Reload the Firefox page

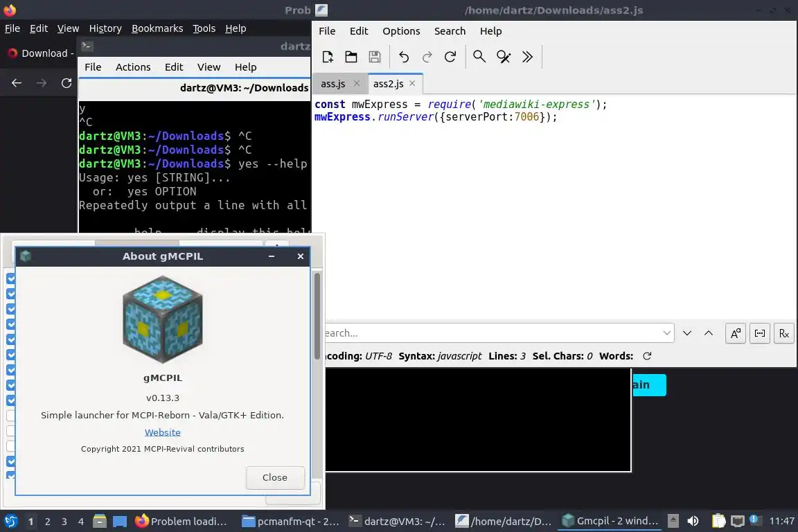click(x=66, y=83)
